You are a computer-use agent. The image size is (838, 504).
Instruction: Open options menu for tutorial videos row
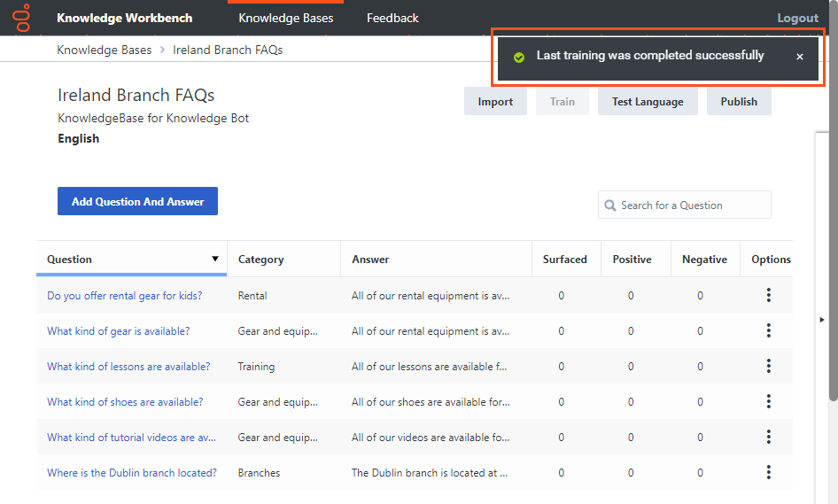tap(769, 437)
